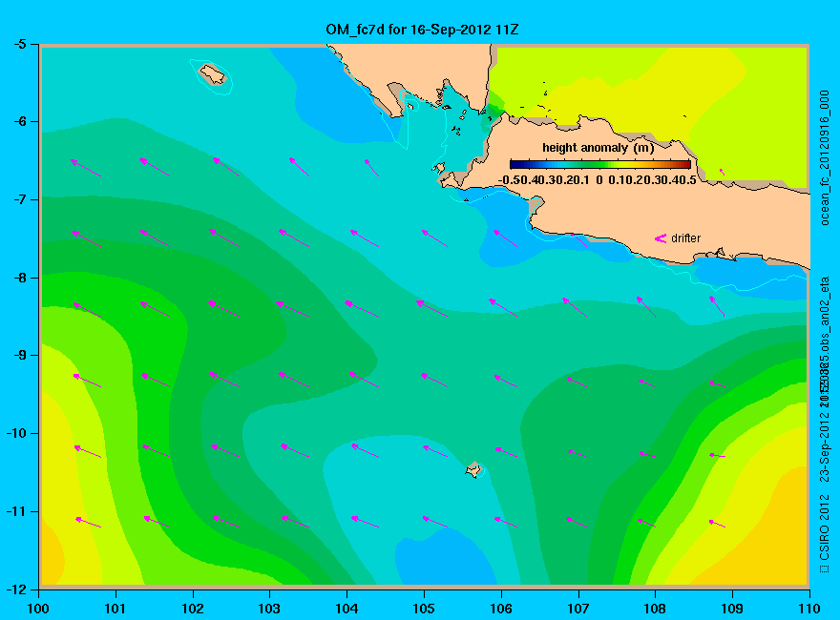This screenshot has width=840, height=620.
Task: Click the lone magenta arrow in the Java Sea
Action: [x=722, y=172]
